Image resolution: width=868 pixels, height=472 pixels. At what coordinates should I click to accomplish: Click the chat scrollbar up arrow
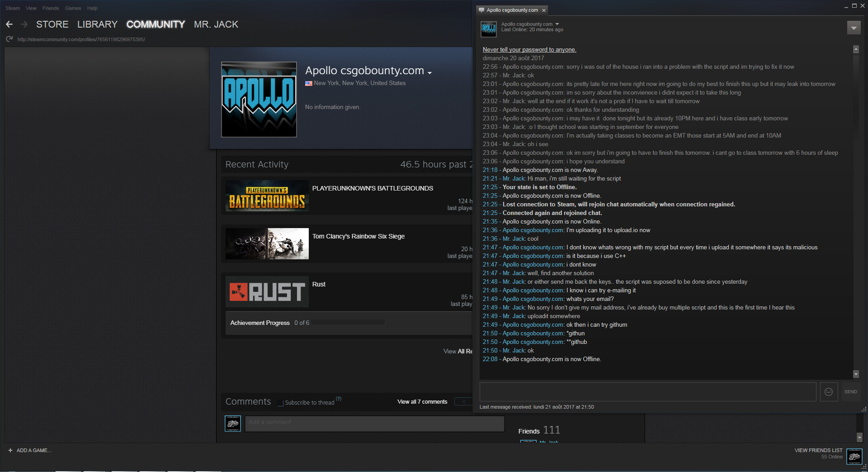(x=856, y=49)
